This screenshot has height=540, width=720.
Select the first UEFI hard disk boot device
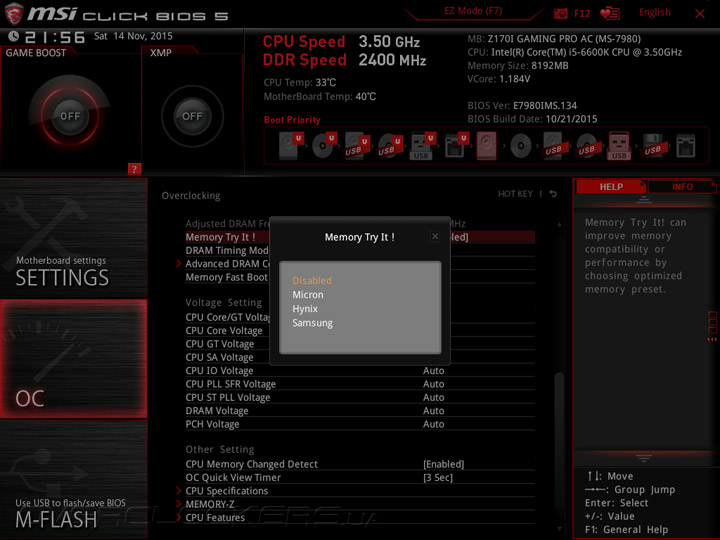click(x=291, y=145)
